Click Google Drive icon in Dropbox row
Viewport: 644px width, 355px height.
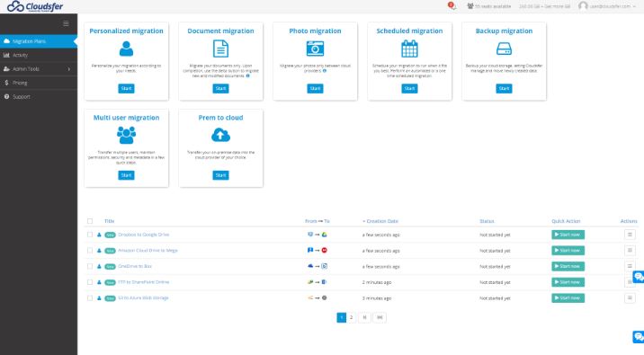pos(324,235)
